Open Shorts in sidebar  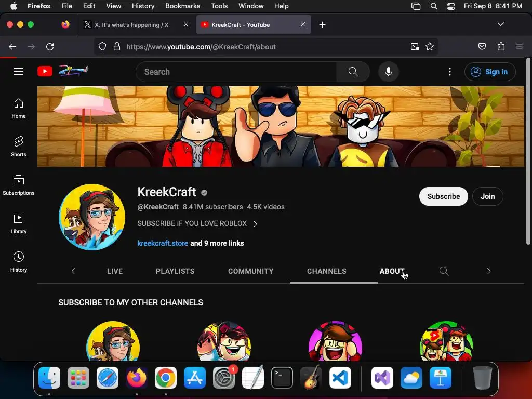point(19,147)
